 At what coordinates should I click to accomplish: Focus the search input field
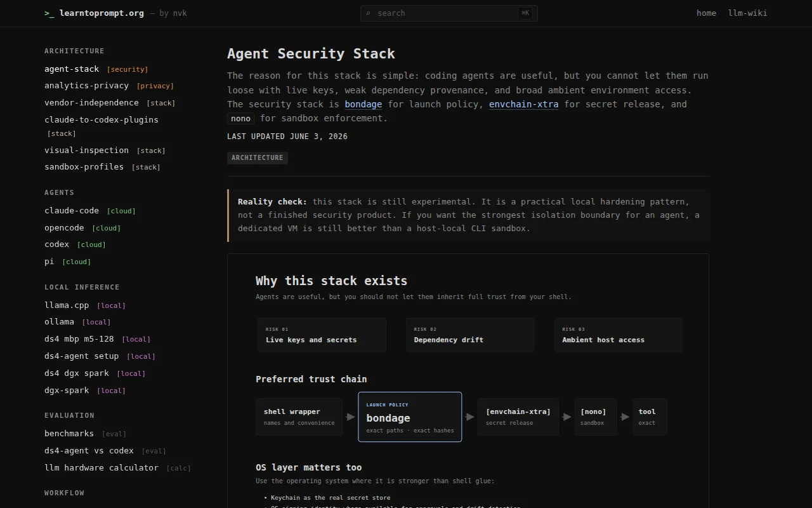point(449,13)
